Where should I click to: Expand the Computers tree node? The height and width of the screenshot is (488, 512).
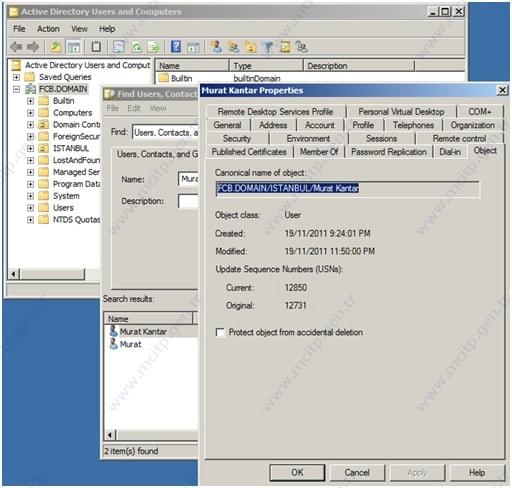coord(30,113)
